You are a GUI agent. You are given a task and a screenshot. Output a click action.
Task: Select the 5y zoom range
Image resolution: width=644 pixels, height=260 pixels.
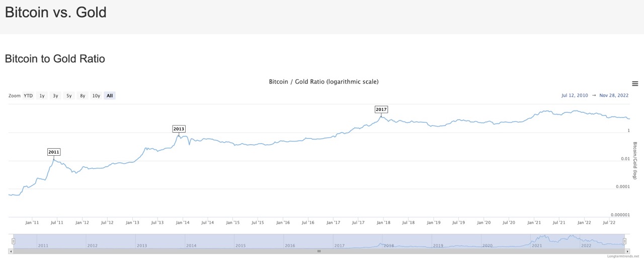(69, 96)
